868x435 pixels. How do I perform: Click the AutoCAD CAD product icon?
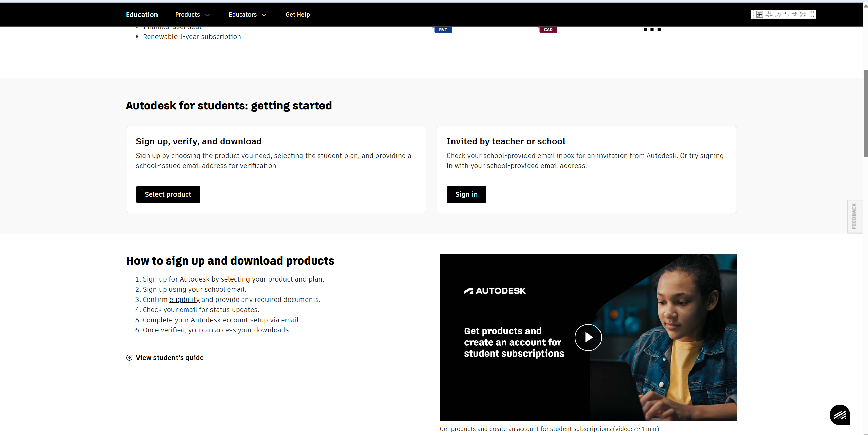click(x=548, y=30)
